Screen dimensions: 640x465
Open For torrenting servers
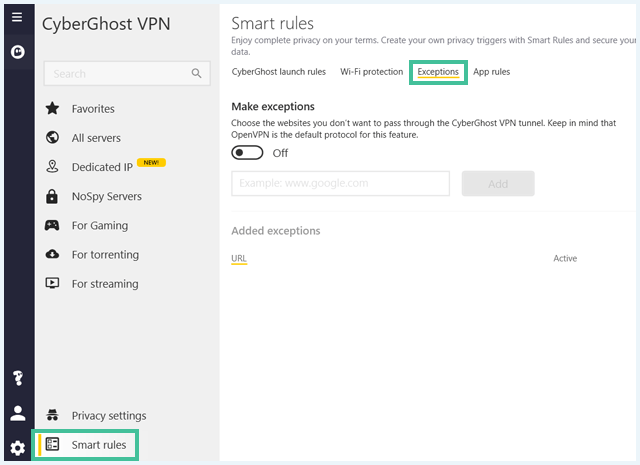click(105, 255)
